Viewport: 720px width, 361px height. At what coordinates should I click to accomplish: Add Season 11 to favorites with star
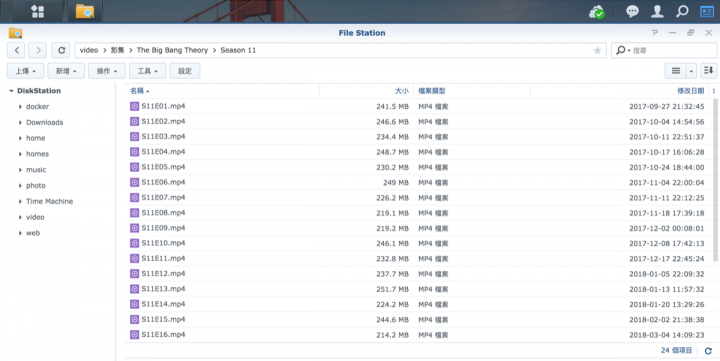click(x=597, y=51)
